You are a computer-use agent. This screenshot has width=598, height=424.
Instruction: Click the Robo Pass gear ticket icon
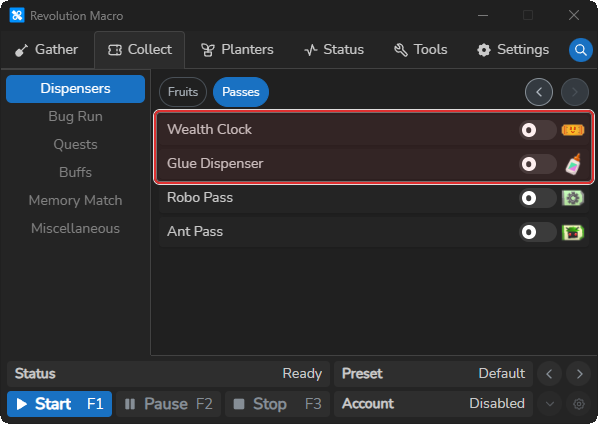[x=573, y=198]
